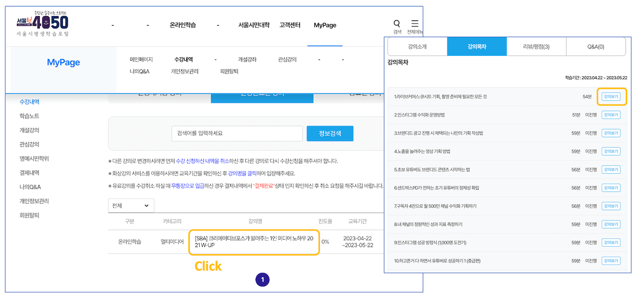Switch to the 리뷰/평점(3) tab
The height and width of the screenshot is (303, 644).
(x=536, y=47)
